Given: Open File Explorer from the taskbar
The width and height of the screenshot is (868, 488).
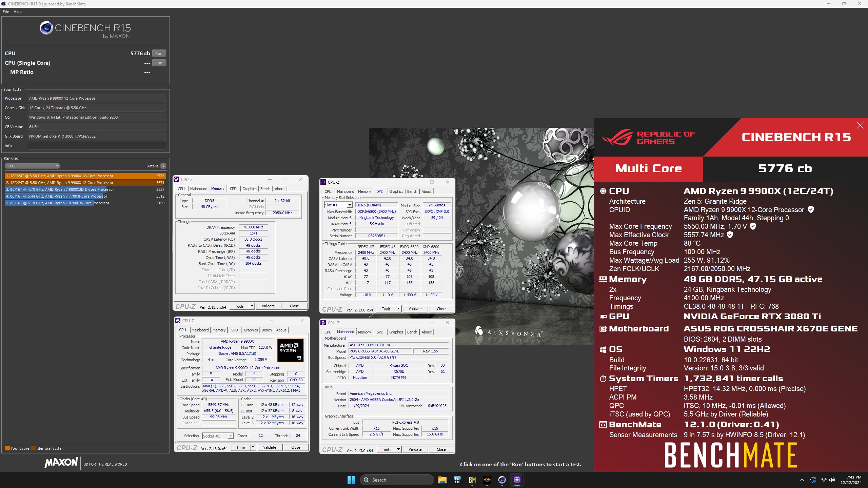Looking at the screenshot, I should click(442, 480).
